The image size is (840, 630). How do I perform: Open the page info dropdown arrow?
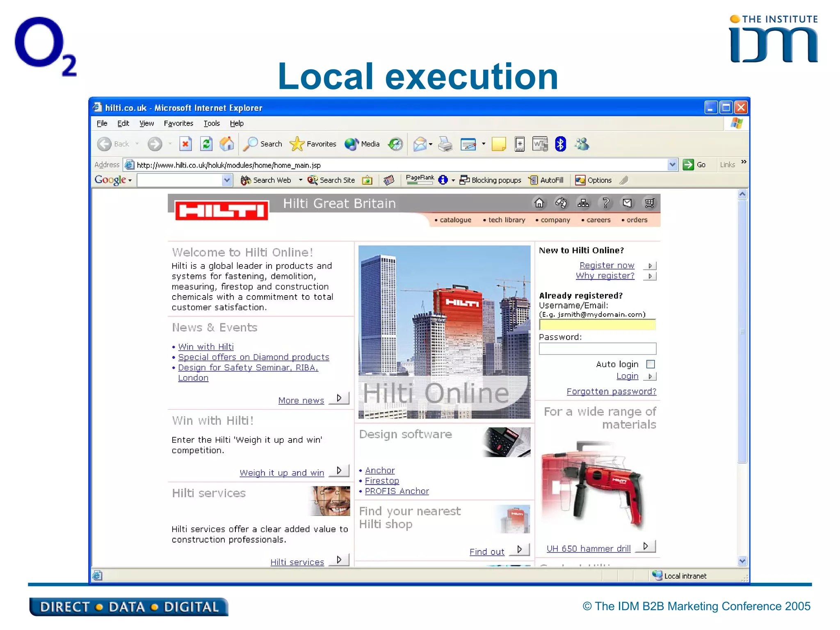[x=453, y=180]
